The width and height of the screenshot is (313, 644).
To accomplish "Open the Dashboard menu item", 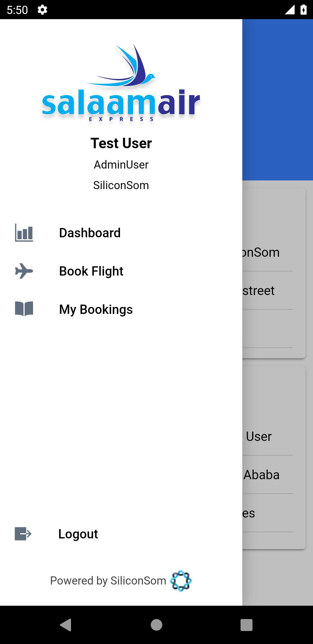I will click(x=90, y=233).
